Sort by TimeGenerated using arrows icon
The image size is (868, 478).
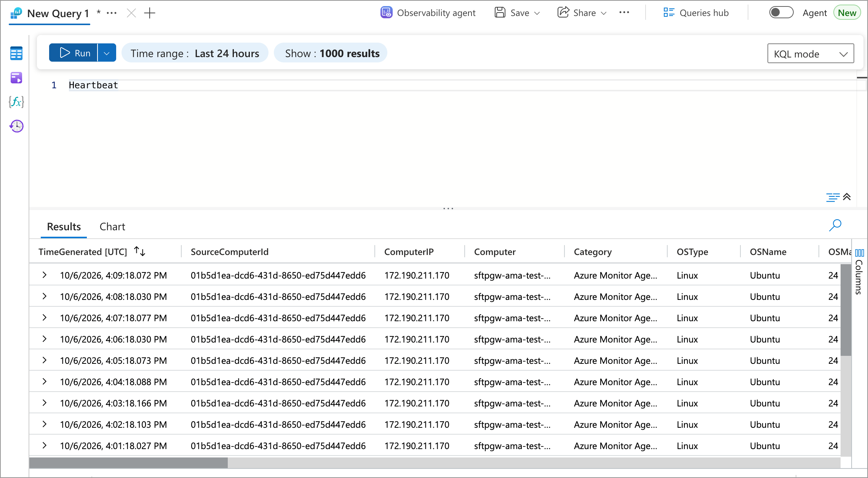pos(140,251)
